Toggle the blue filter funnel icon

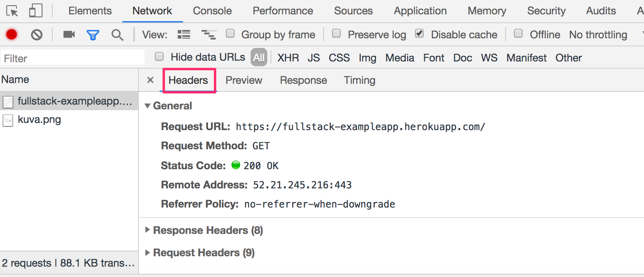click(93, 35)
